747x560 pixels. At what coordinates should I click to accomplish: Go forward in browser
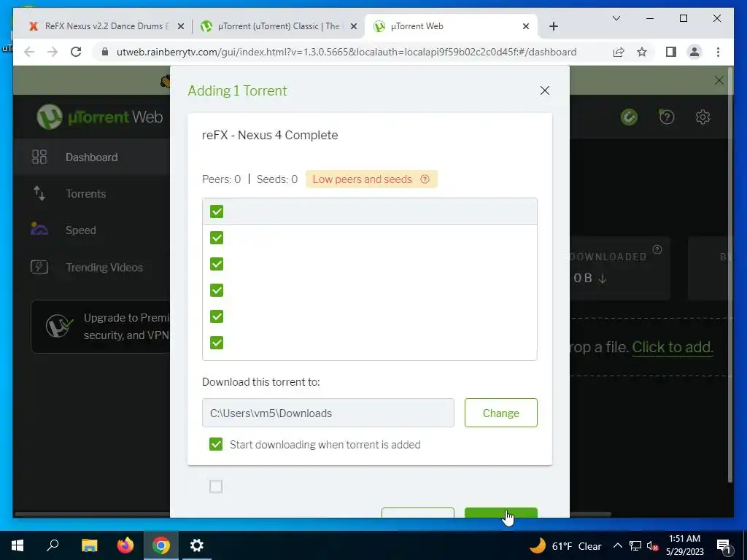point(53,52)
